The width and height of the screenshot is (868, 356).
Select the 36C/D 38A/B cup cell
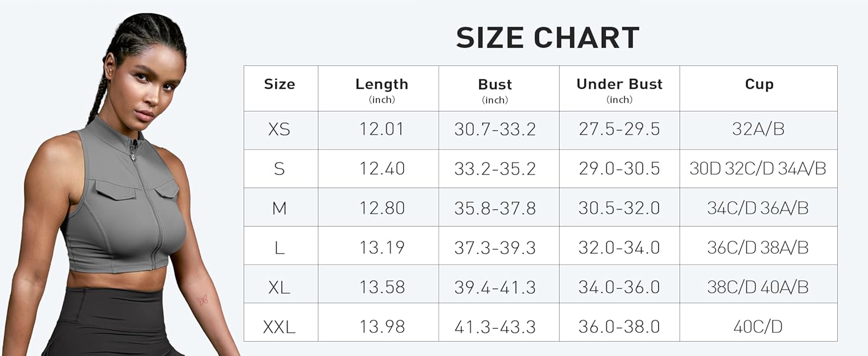pyautogui.click(x=758, y=247)
